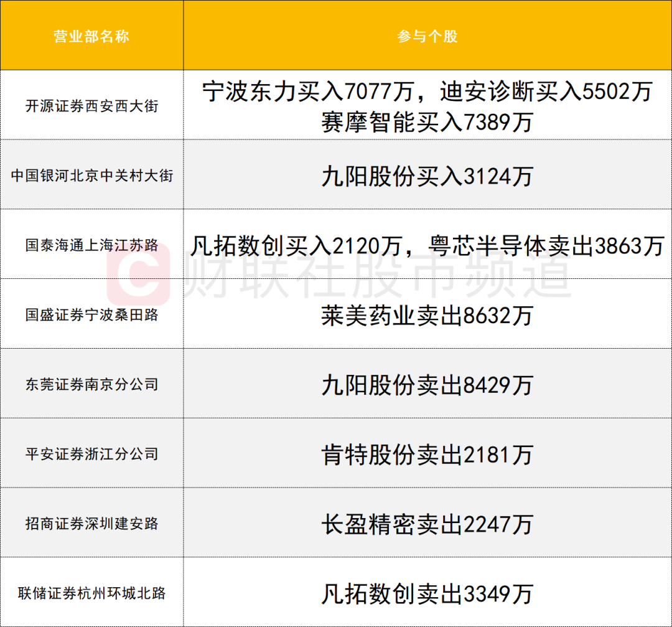Screen dimensions: 672x627
Task: Click the 九阳股份买入3124万 entry
Action: tap(427, 176)
